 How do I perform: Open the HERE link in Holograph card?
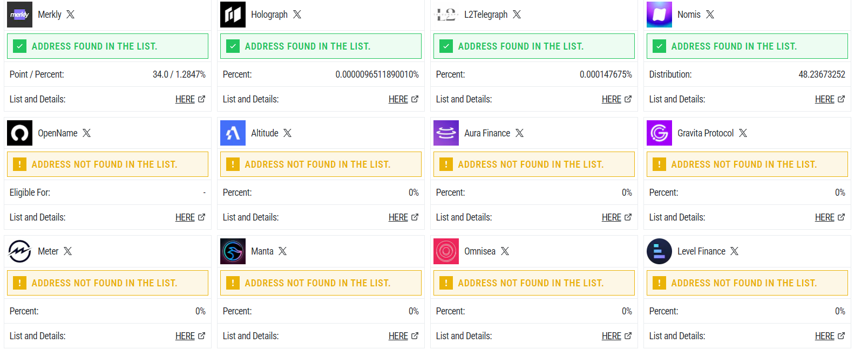[403, 99]
